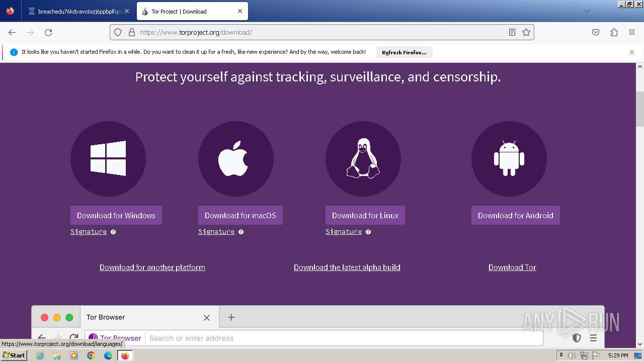Open the Signature link under Windows
644x362 pixels.
[89, 232]
